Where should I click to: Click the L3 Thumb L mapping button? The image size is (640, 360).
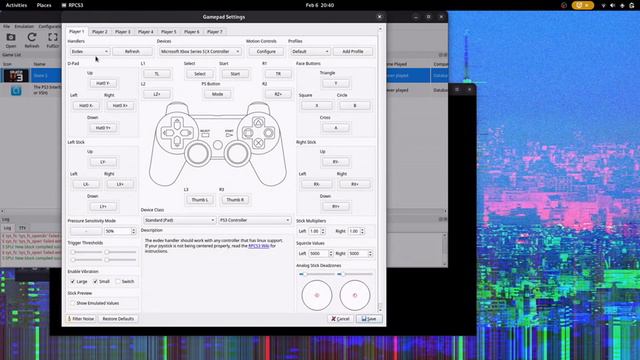point(200,200)
